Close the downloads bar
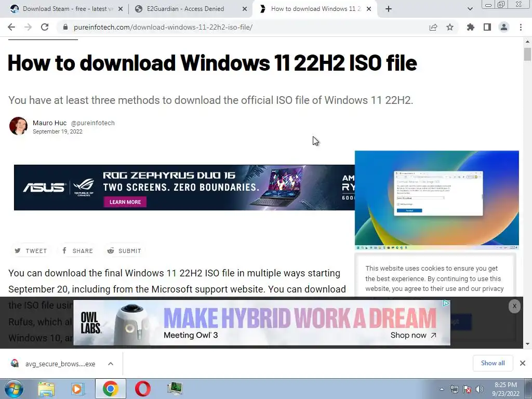 point(523,363)
